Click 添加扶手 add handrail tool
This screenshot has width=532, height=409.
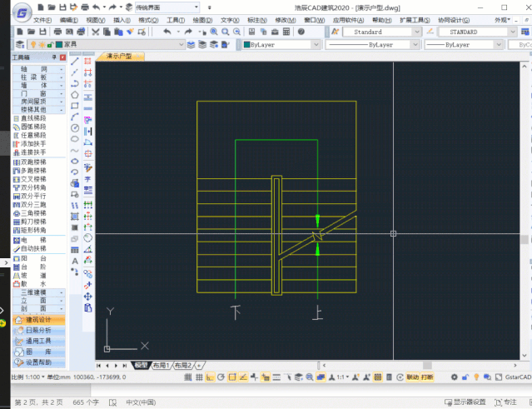pos(30,143)
